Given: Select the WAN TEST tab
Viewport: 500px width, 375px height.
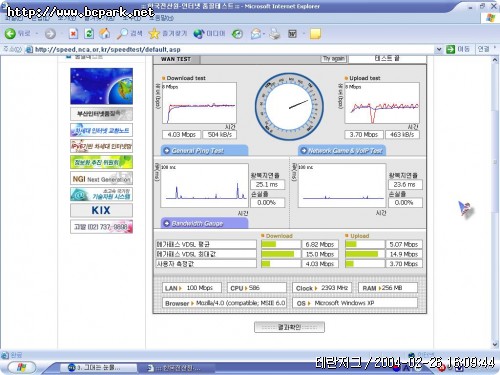Looking at the screenshot, I should point(177,59).
